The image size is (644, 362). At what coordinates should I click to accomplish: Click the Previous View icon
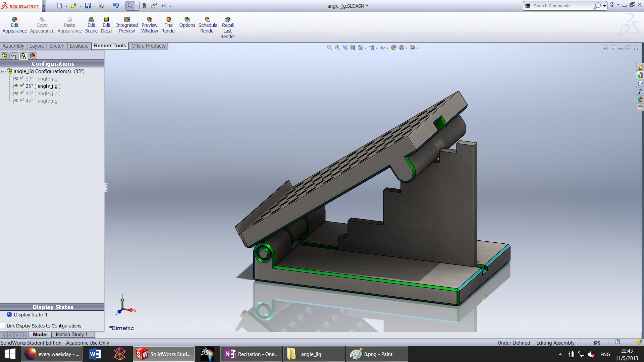click(x=345, y=48)
